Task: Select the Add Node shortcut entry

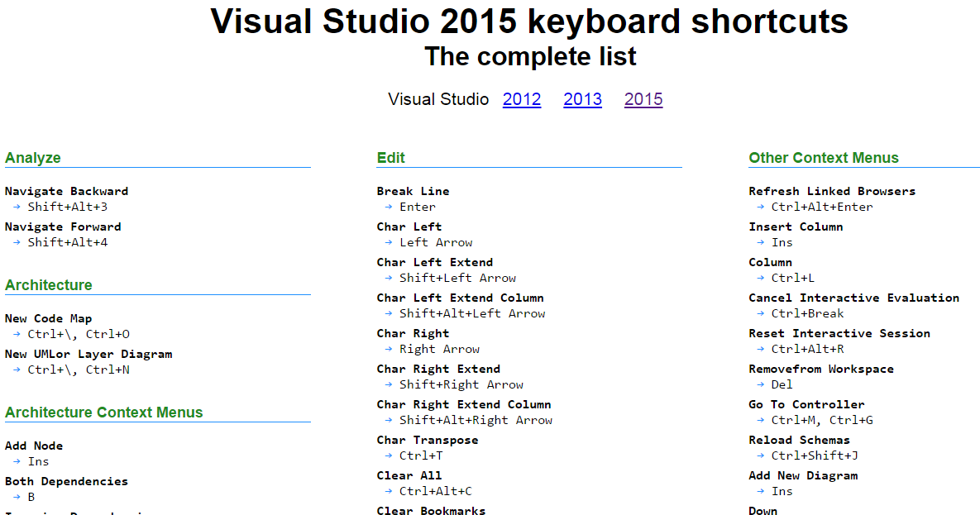Action: pos(34,446)
